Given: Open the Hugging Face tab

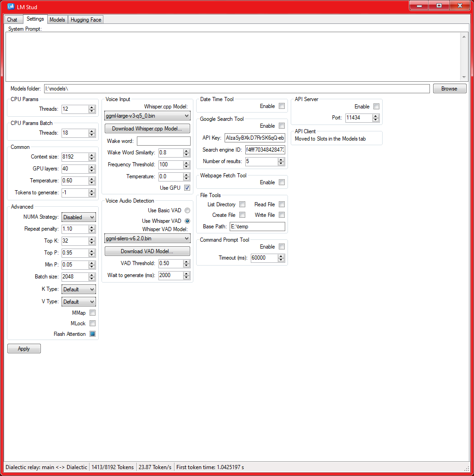Looking at the screenshot, I should click(x=86, y=20).
